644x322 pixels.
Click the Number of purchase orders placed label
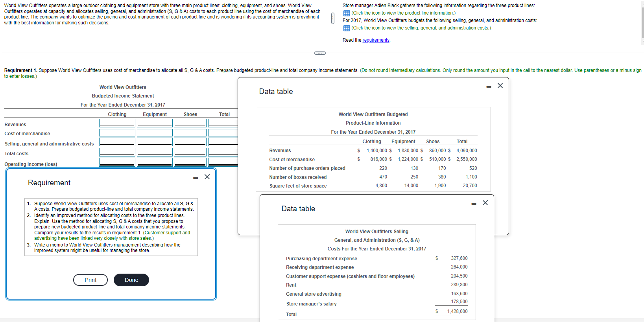[x=307, y=168]
